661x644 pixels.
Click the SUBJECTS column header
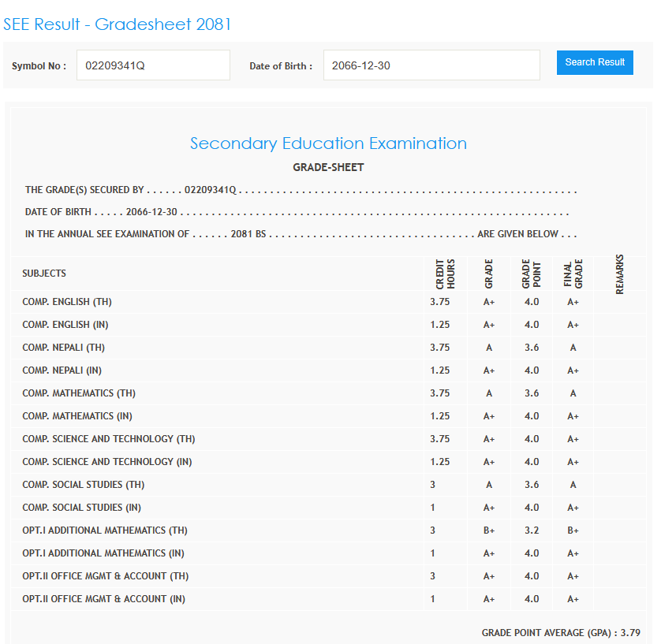(44, 274)
